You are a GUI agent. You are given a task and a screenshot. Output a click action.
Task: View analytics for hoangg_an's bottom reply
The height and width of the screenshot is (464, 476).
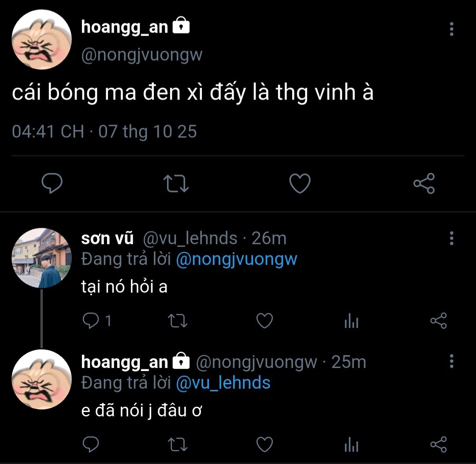point(351,445)
